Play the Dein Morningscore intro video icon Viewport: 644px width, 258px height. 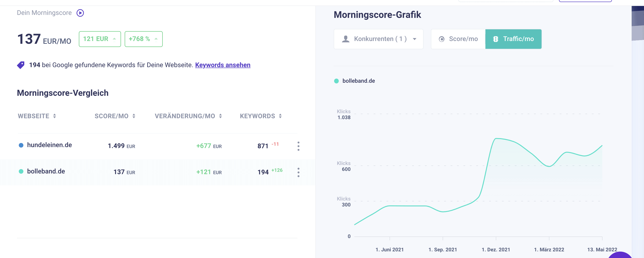pyautogui.click(x=80, y=13)
